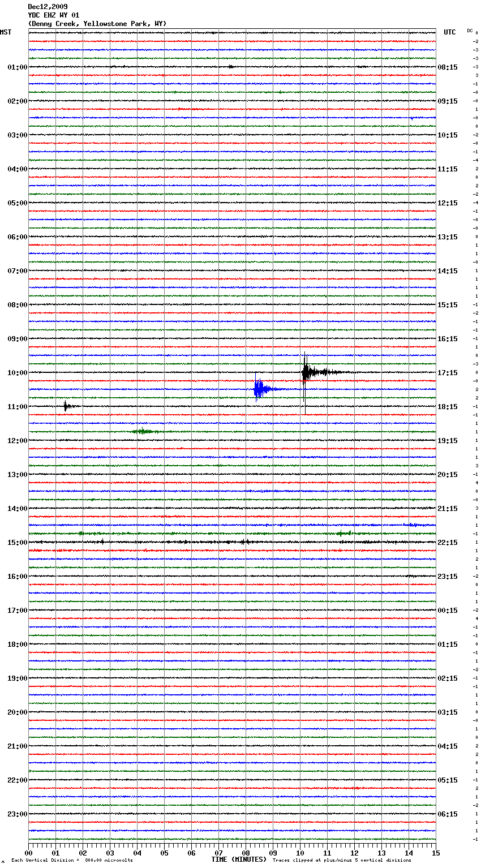Click the 11:15 UTC label
The image size is (481, 868).
coord(448,169)
